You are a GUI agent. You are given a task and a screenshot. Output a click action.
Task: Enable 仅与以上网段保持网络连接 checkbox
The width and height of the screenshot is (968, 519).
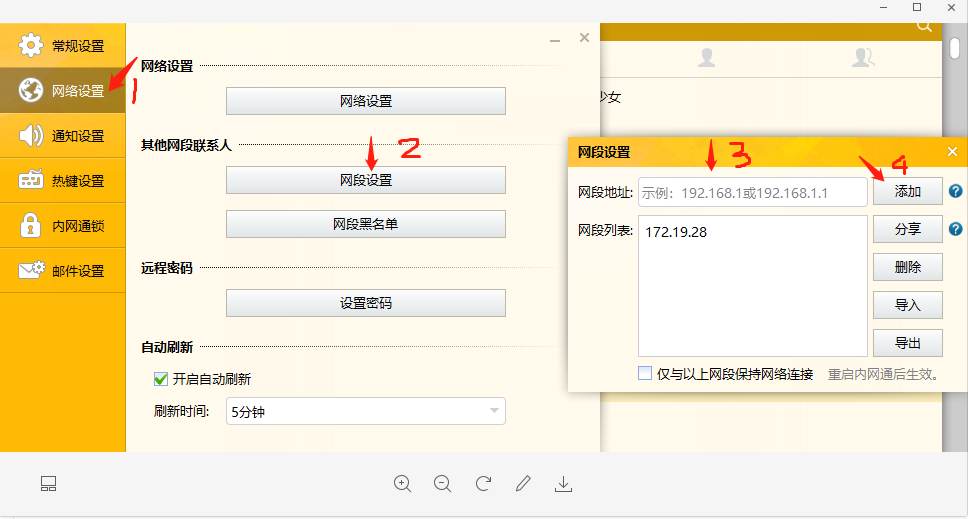point(645,373)
